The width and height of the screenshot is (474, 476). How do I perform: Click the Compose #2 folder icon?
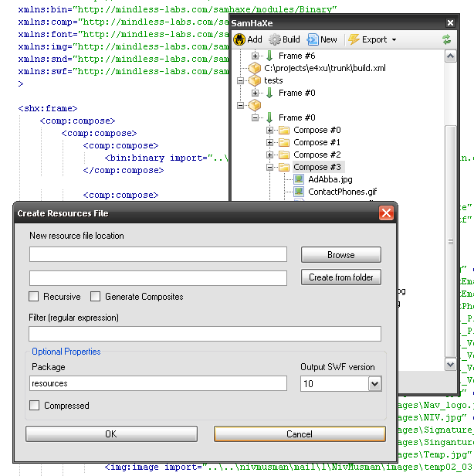tap(284, 155)
